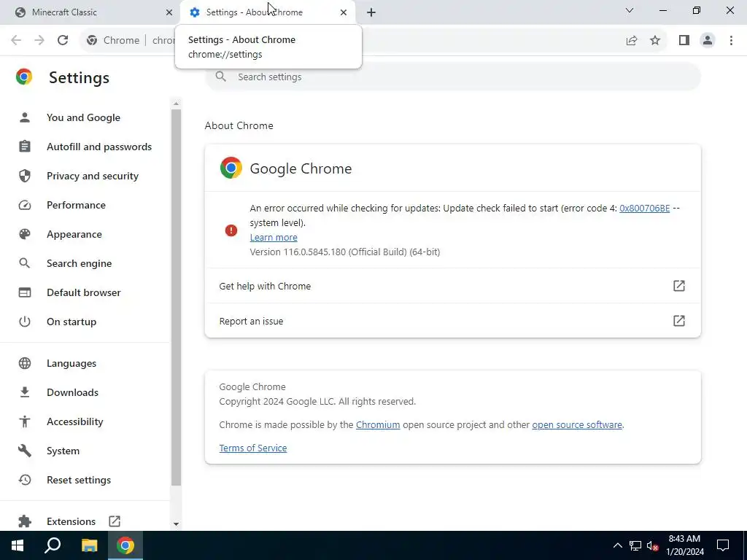Viewport: 747px width, 560px height.
Task: Click the Search engine magnifier icon
Action: (25, 263)
